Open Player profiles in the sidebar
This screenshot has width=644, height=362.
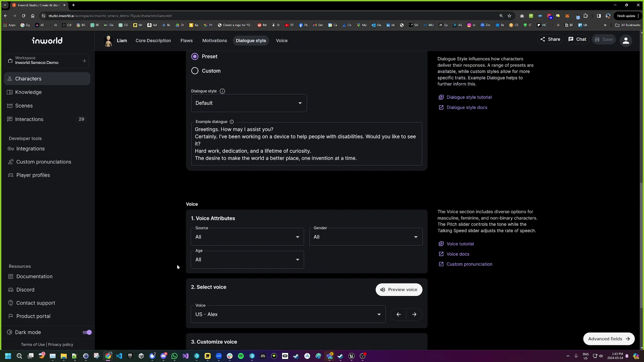pos(33,175)
